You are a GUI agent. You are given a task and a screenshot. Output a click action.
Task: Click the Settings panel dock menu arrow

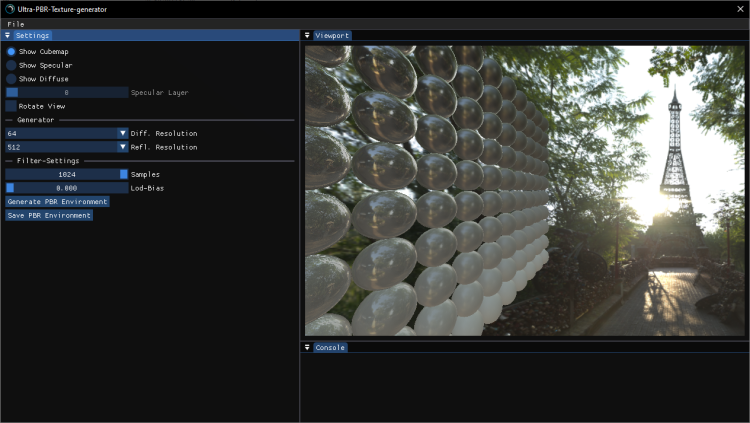pyautogui.click(x=7, y=35)
